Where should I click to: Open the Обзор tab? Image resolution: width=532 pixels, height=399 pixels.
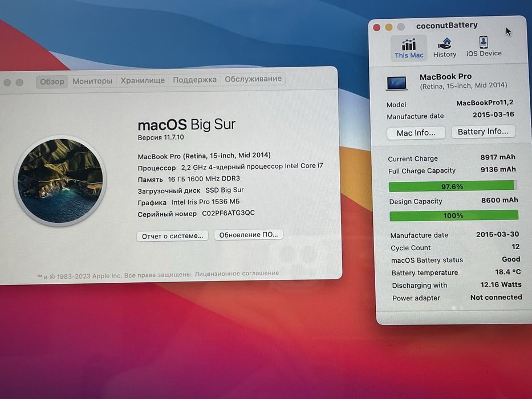52,82
